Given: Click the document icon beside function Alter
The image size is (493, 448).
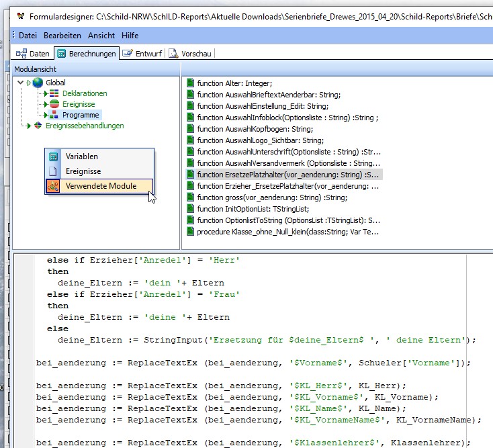Looking at the screenshot, I should coord(190,83).
